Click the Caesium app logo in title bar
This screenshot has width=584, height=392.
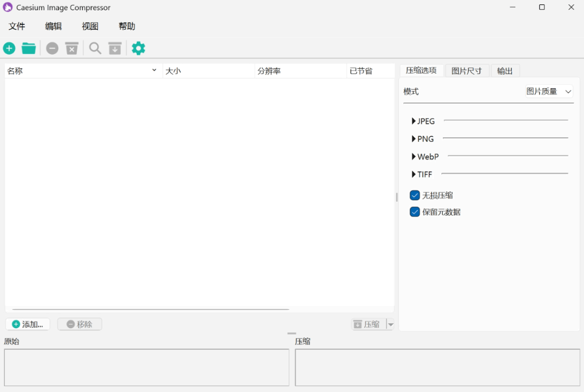pyautogui.click(x=8, y=8)
